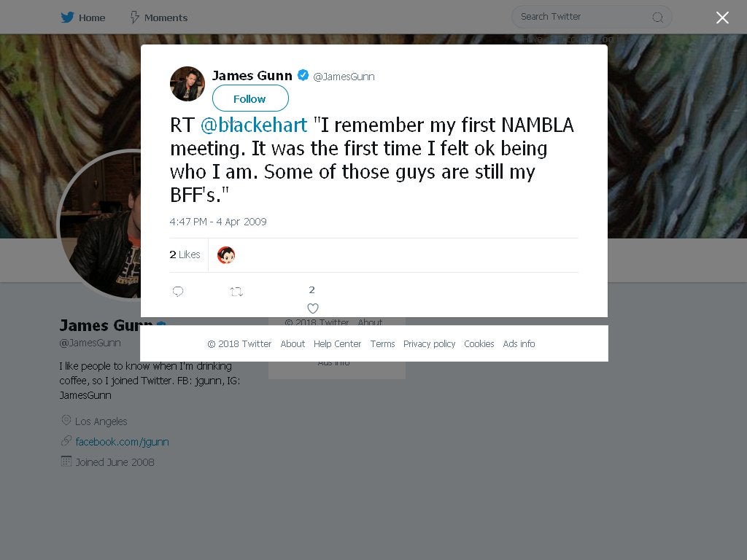Open the Privacy policy link
Image resolution: width=747 pixels, height=560 pixels.
pos(429,344)
